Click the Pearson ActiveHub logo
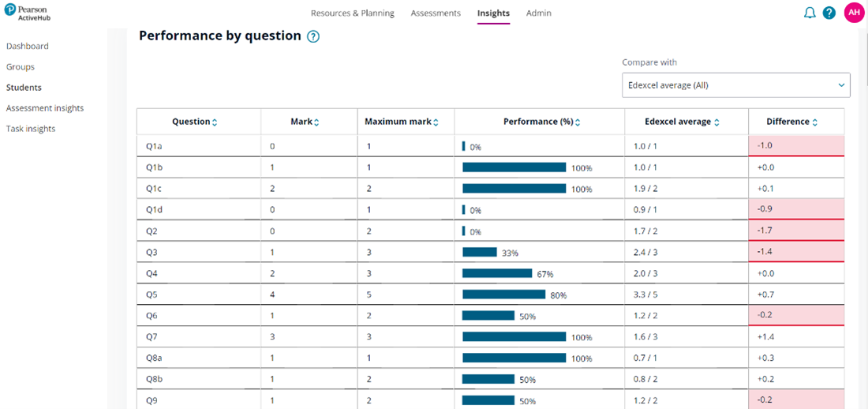868x409 pixels. [x=27, y=13]
